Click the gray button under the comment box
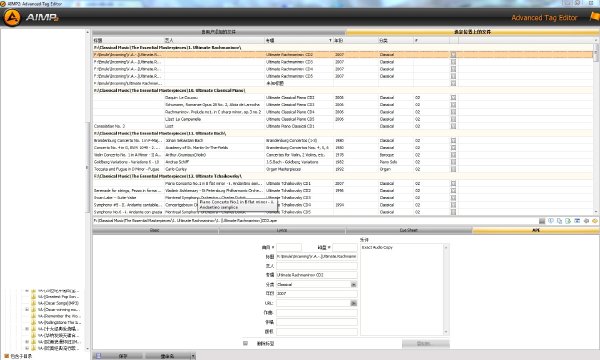This screenshot has height=360, width=600. pos(426,344)
